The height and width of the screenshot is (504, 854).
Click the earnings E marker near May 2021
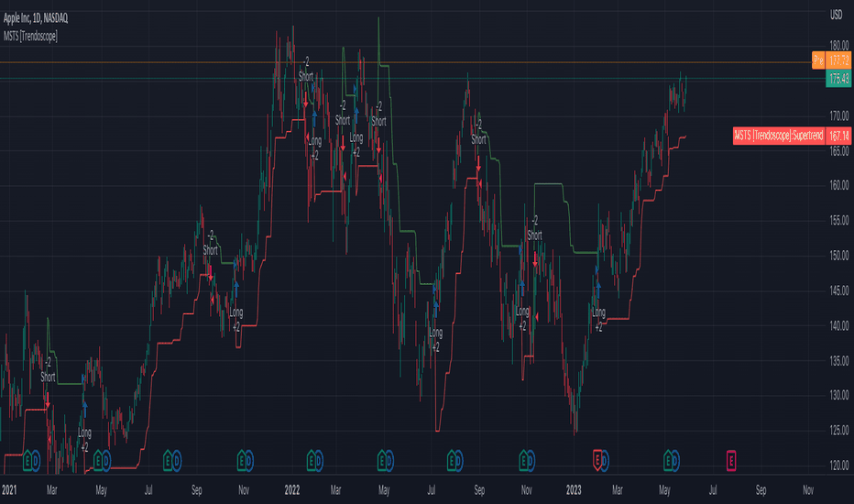coord(98,461)
